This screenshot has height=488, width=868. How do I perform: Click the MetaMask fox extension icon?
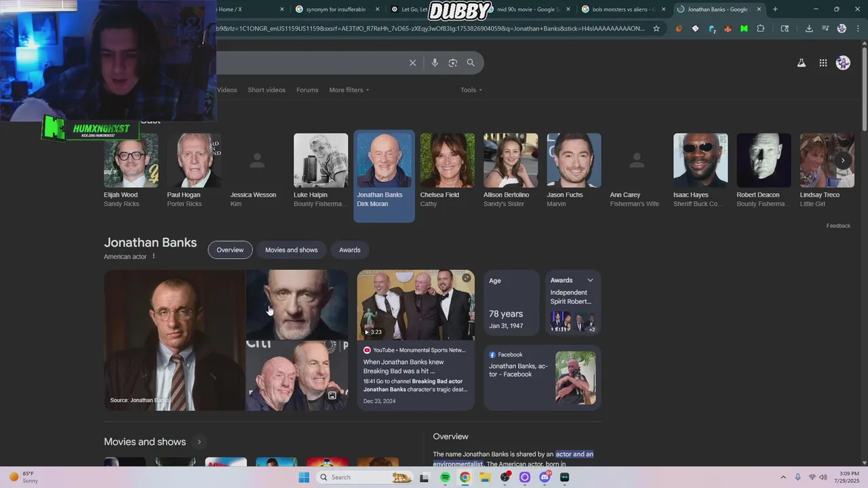tap(728, 28)
